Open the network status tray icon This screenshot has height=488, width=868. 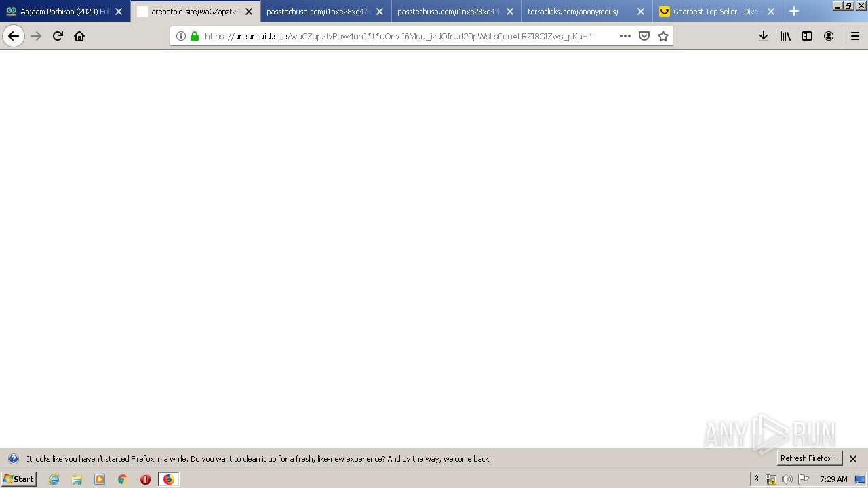[x=771, y=479]
